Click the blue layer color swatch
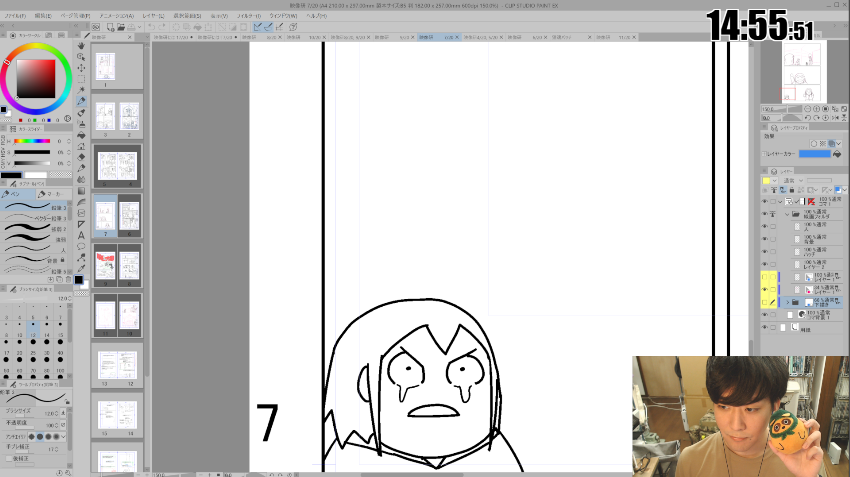This screenshot has height=477, width=850. pos(815,154)
